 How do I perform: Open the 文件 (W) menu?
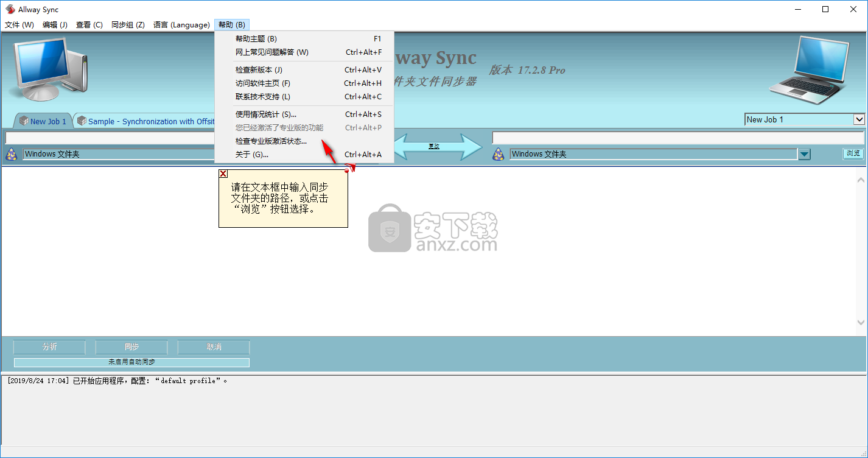[19, 25]
